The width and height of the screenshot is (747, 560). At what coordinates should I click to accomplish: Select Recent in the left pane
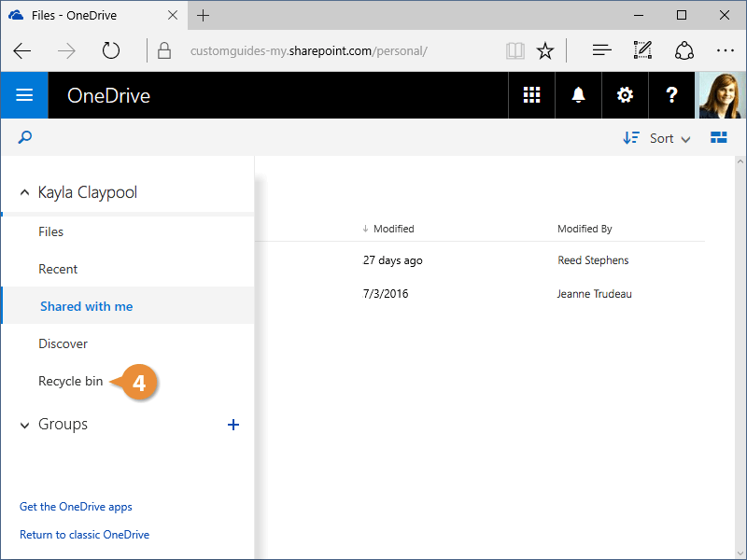tap(58, 269)
